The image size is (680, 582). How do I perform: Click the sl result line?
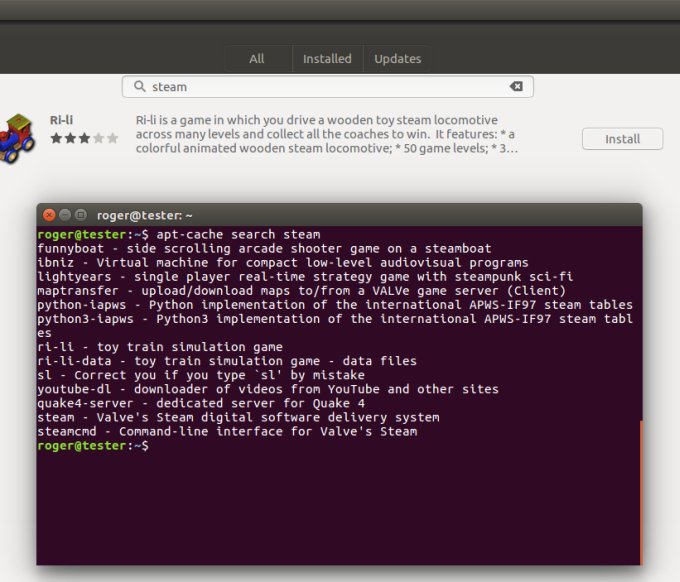click(x=201, y=375)
